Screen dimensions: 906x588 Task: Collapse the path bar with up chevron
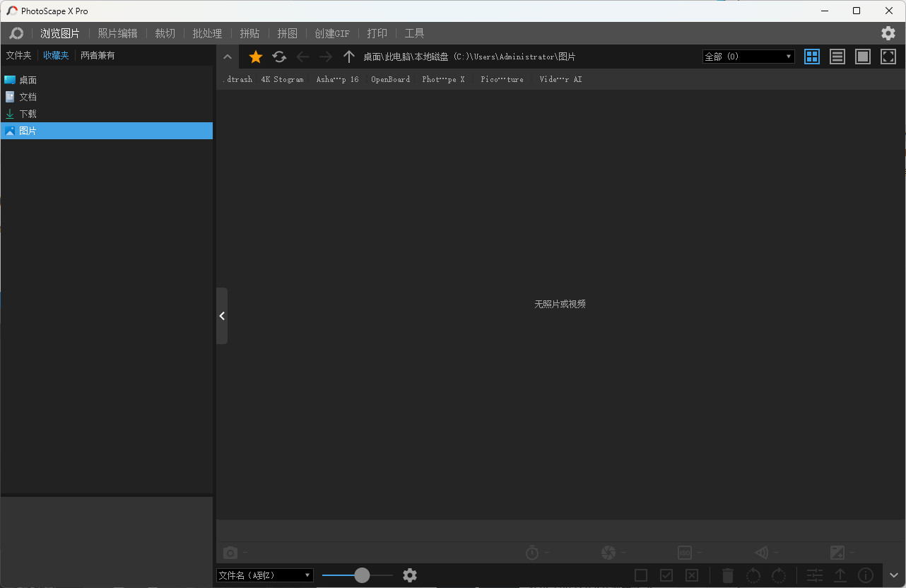pos(228,57)
